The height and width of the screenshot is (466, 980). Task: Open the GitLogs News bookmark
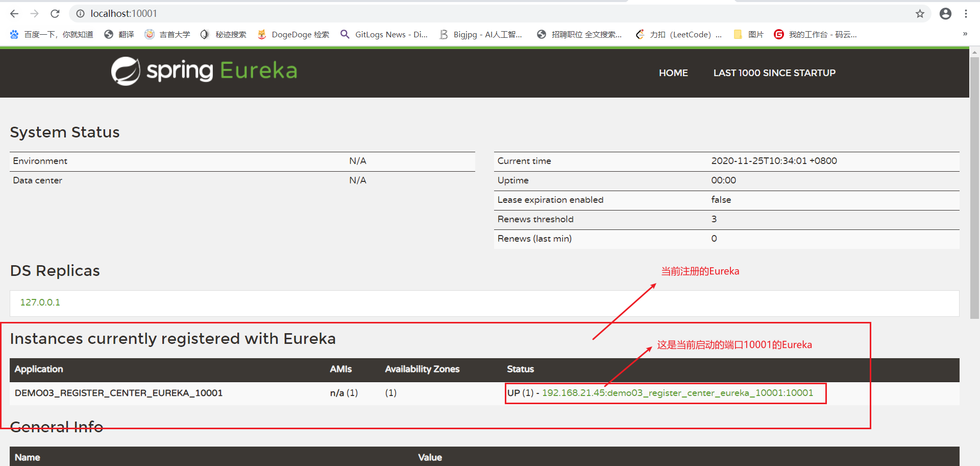pos(384,34)
